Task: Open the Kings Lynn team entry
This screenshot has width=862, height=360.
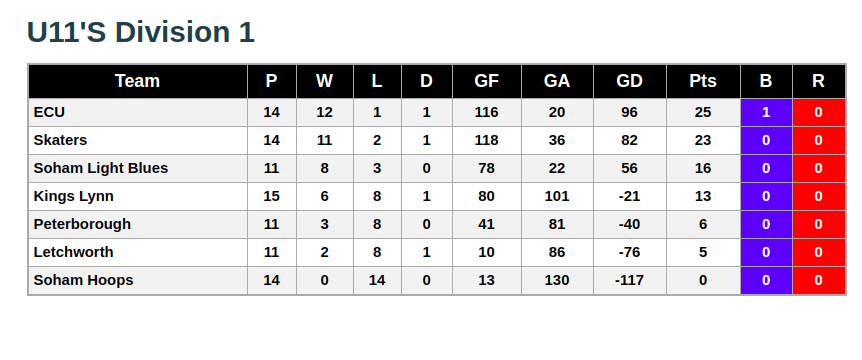Action: coord(73,196)
